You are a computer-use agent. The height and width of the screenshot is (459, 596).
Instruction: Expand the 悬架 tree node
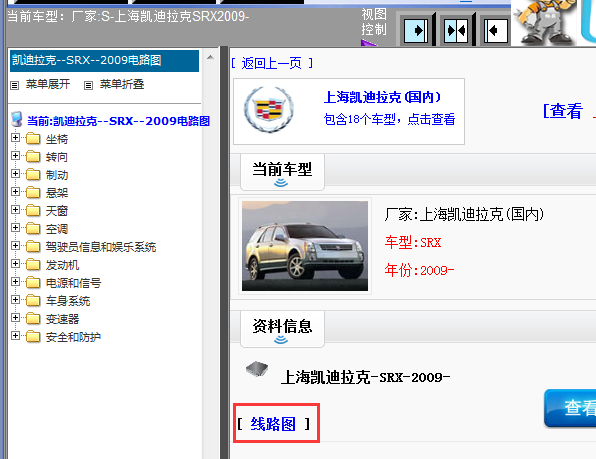[x=15, y=192]
